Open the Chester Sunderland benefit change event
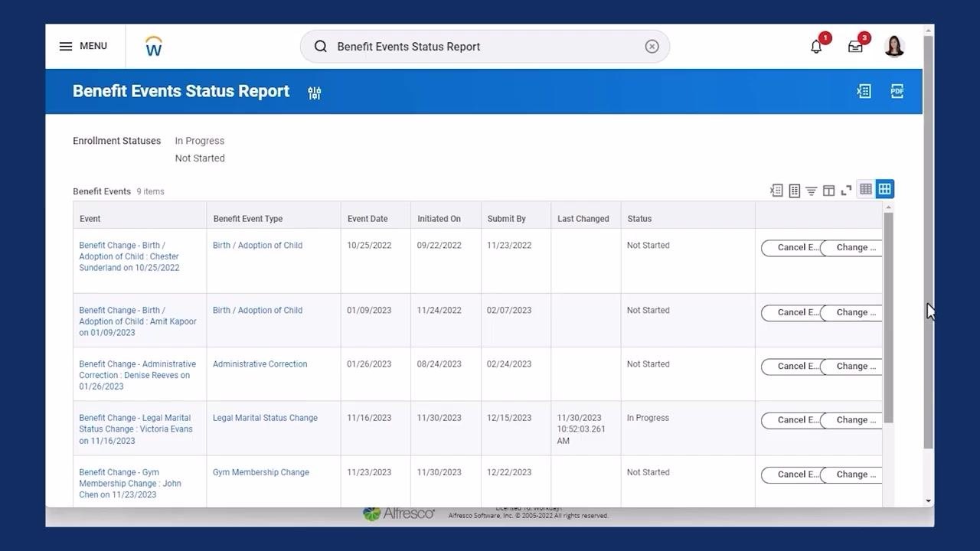 tap(129, 256)
